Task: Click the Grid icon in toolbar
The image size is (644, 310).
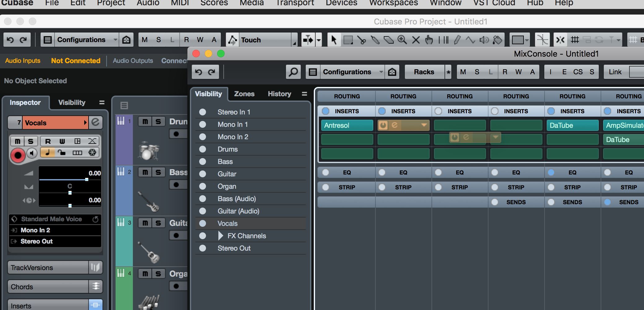Action: [x=575, y=40]
